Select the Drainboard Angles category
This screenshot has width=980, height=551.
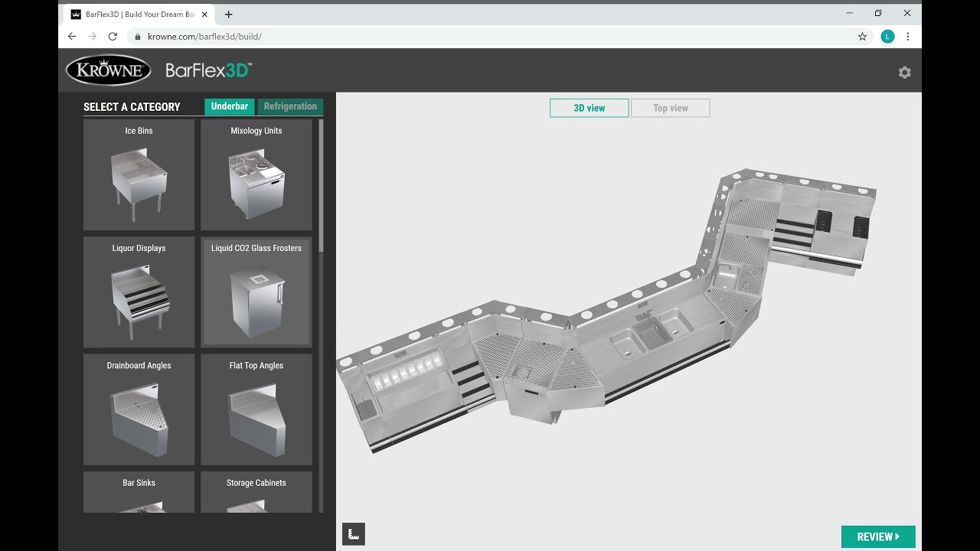139,409
